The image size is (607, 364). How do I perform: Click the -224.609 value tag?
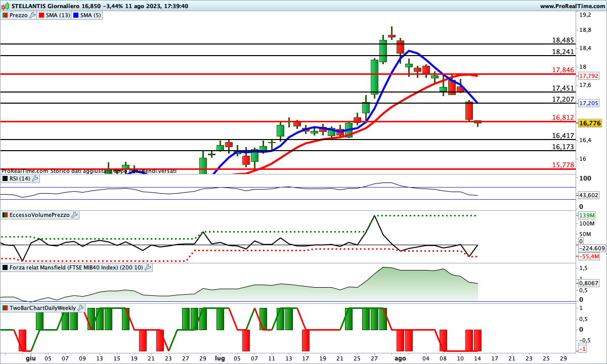[x=591, y=248]
